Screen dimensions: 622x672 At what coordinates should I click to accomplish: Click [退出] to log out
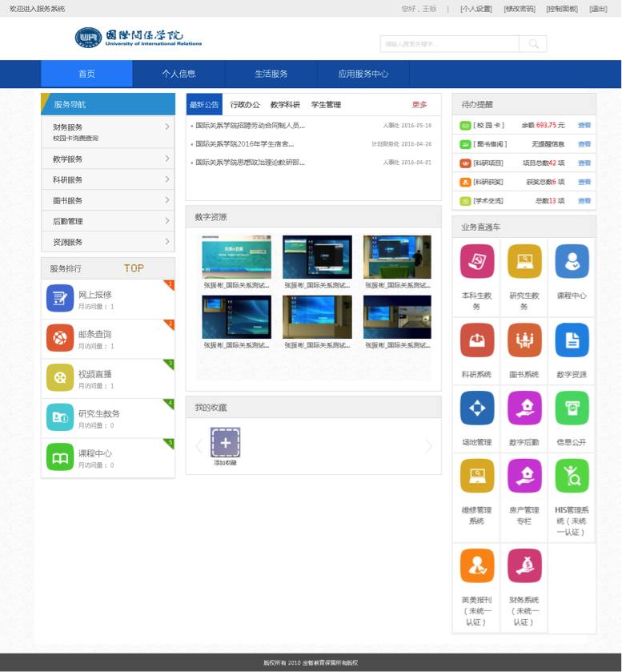pos(598,9)
